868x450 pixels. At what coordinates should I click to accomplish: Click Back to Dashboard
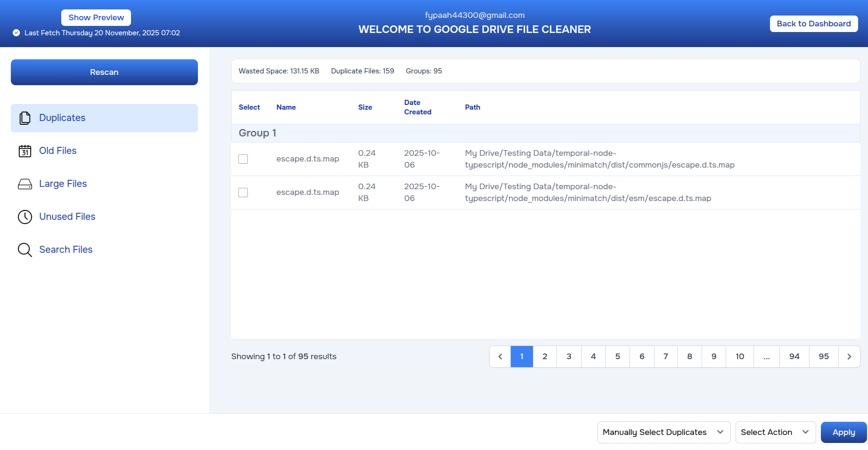tap(813, 24)
